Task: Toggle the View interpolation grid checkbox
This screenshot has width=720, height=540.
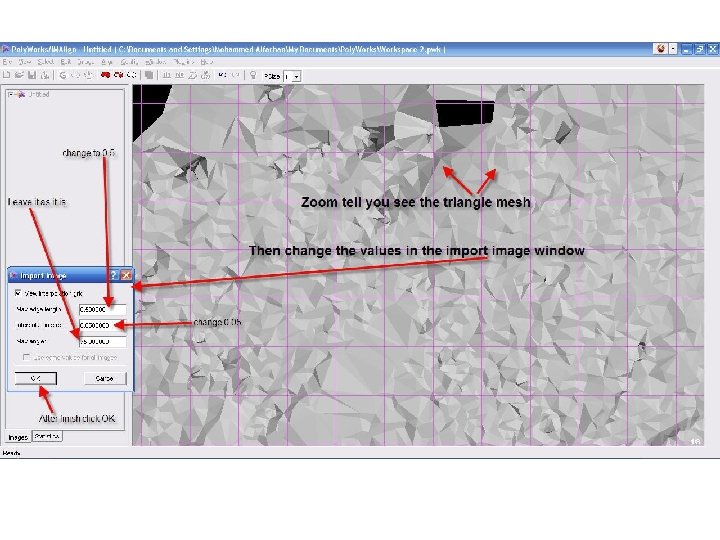Action: click(x=18, y=292)
